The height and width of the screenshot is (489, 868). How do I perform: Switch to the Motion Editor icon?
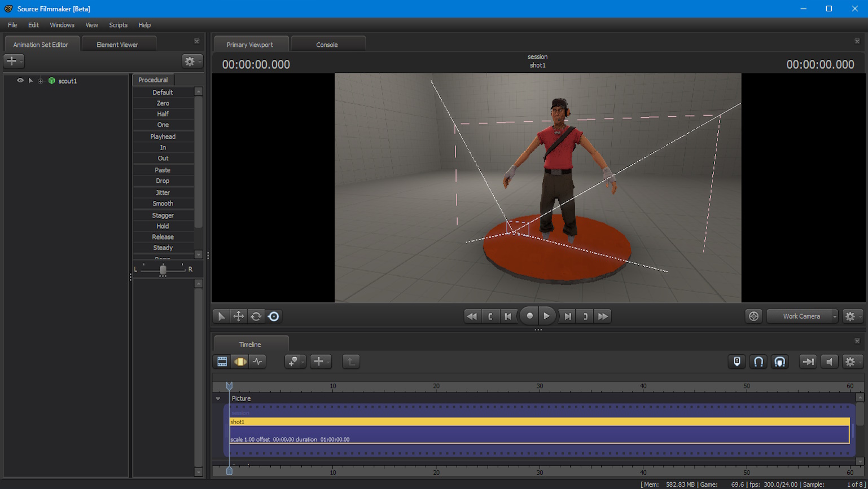point(239,362)
